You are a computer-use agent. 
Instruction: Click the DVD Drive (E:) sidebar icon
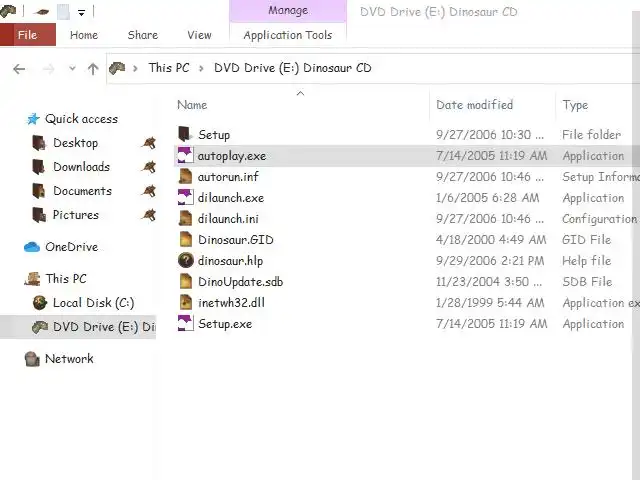(40, 327)
